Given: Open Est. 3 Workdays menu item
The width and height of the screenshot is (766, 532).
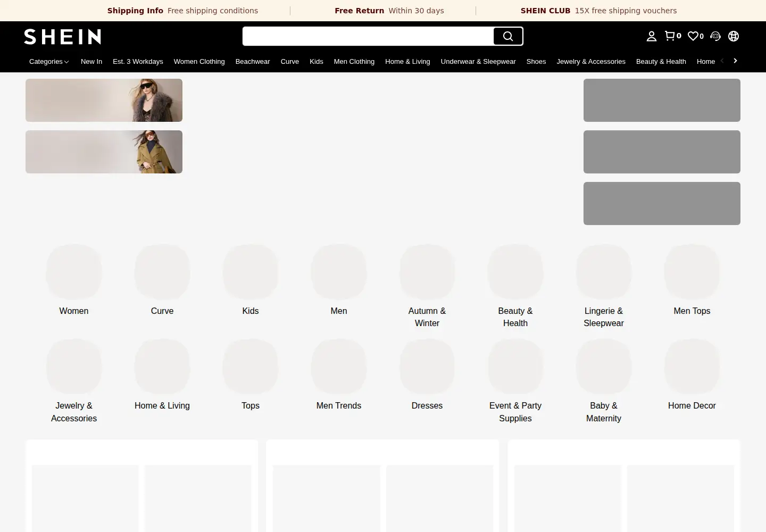Looking at the screenshot, I should click(138, 61).
